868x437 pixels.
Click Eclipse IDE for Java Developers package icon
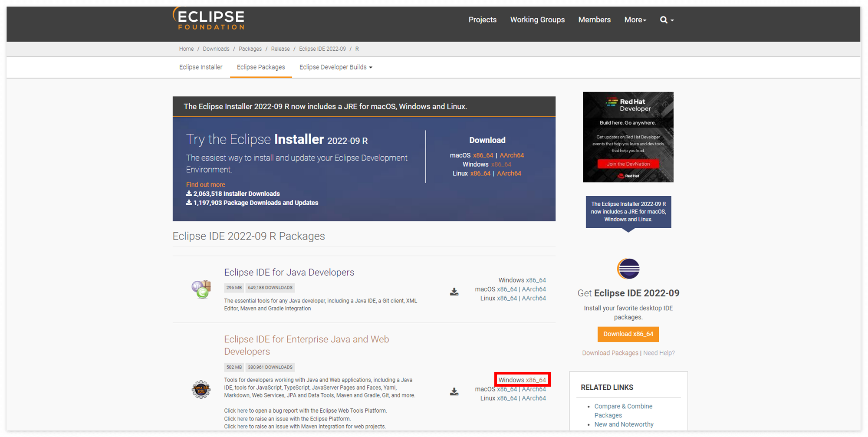[x=201, y=289]
